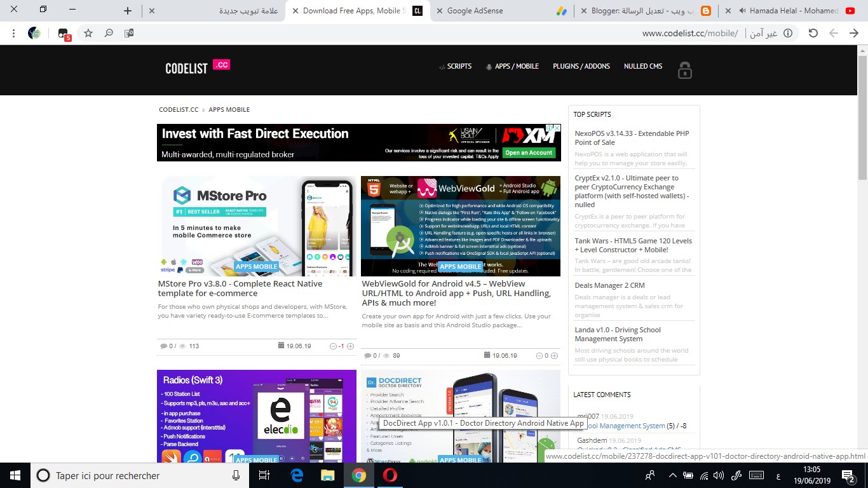Close the Google AdSense tab
This screenshot has width=868, height=488.
[438, 11]
